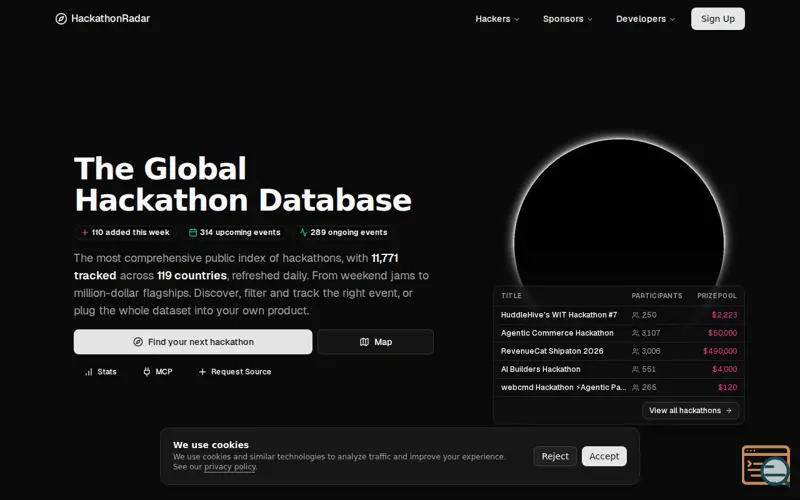Open AI Builders Hackathon row
Screen dimensions: 800x500
point(619,369)
